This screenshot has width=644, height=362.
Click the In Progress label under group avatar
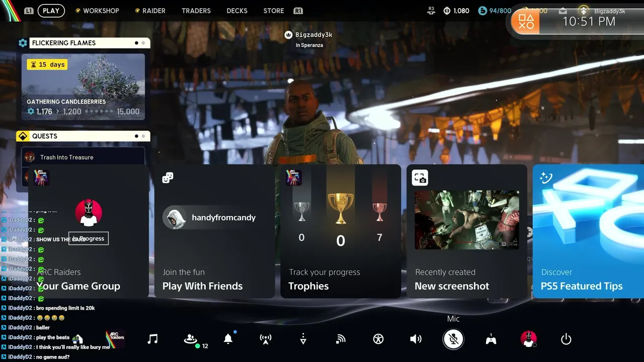click(89, 239)
